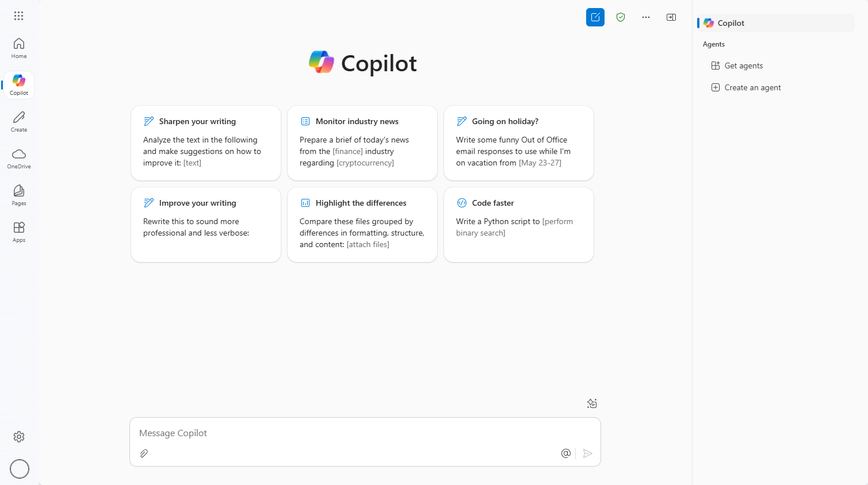The height and width of the screenshot is (485, 868).
Task: Click the account profile circle
Action: click(x=20, y=469)
